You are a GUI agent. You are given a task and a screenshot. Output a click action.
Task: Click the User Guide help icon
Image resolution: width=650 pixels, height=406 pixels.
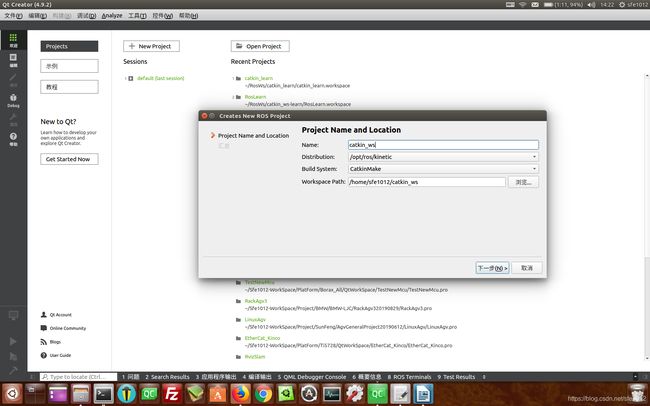pyautogui.click(x=44, y=355)
